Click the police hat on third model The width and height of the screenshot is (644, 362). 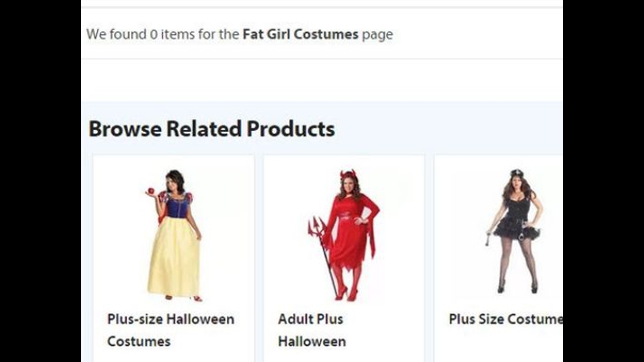[x=517, y=173]
